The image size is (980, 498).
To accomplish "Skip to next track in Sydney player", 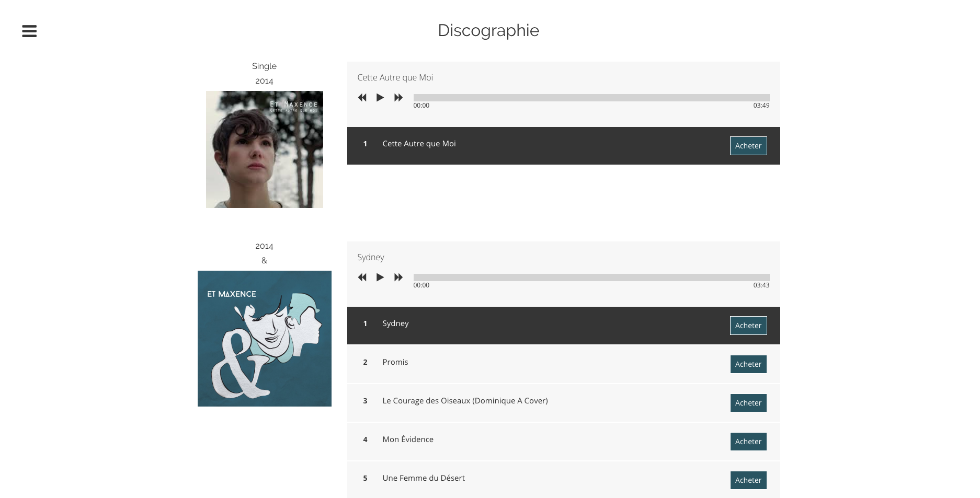I will pyautogui.click(x=398, y=277).
